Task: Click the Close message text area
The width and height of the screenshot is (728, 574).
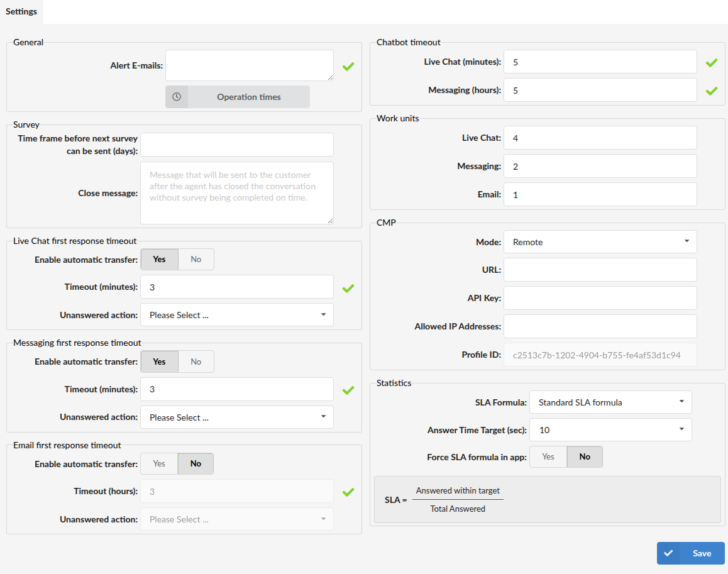Action: point(237,193)
